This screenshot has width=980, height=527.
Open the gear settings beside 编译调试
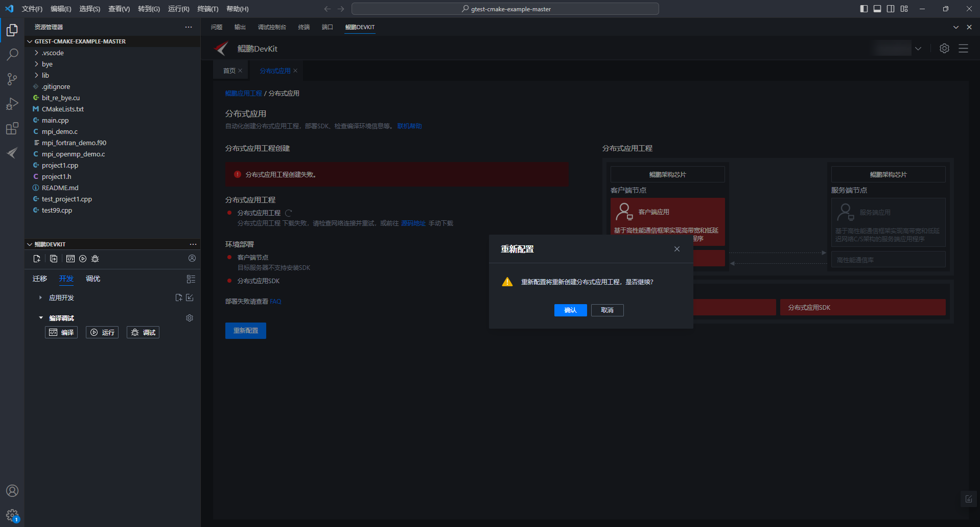point(190,318)
